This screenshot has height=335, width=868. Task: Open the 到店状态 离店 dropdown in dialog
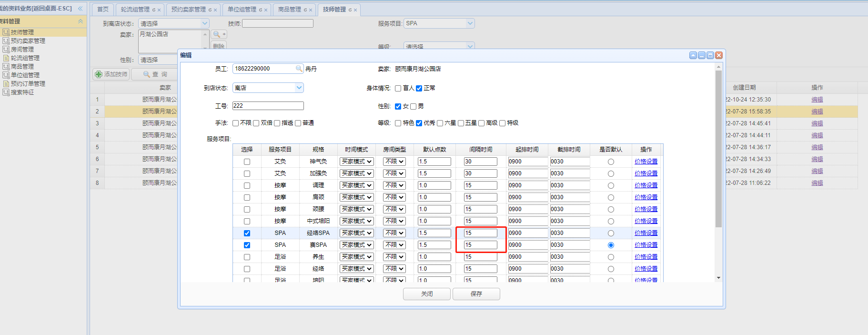click(268, 88)
